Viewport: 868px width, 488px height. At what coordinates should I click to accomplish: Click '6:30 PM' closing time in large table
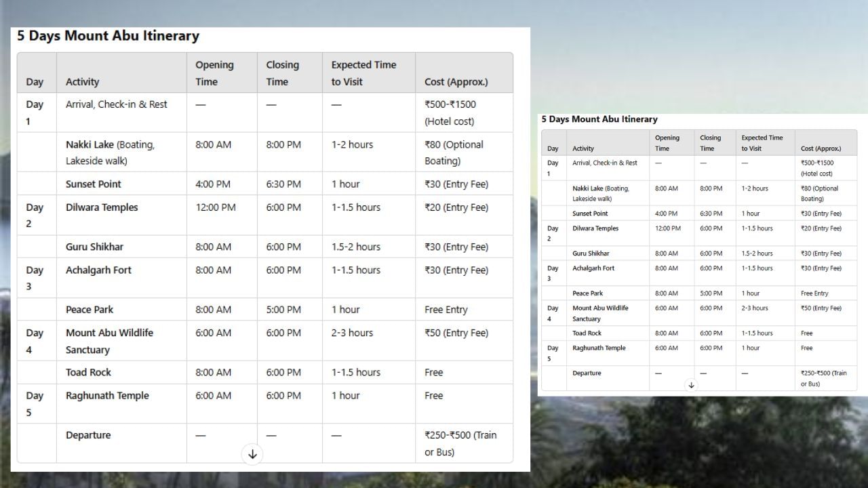coord(283,184)
